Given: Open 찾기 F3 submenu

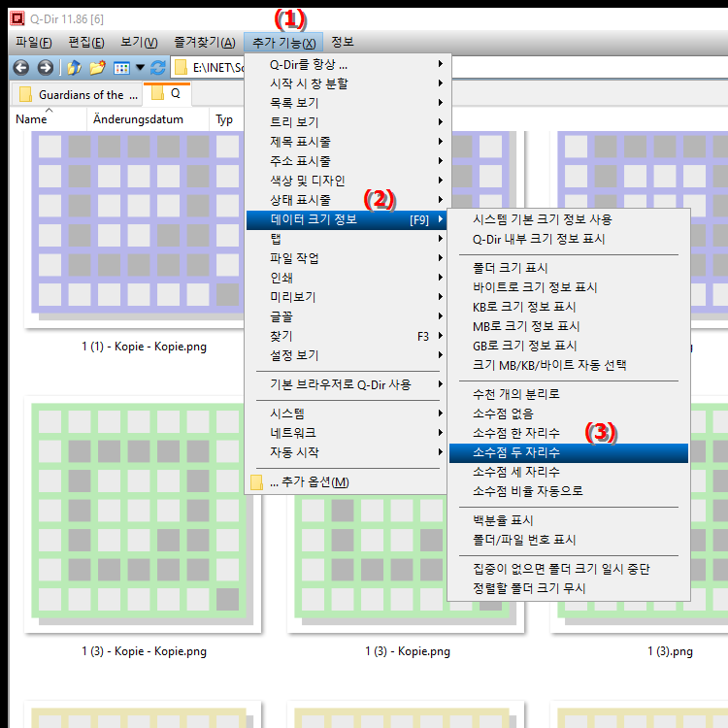Looking at the screenshot, I should [346, 336].
